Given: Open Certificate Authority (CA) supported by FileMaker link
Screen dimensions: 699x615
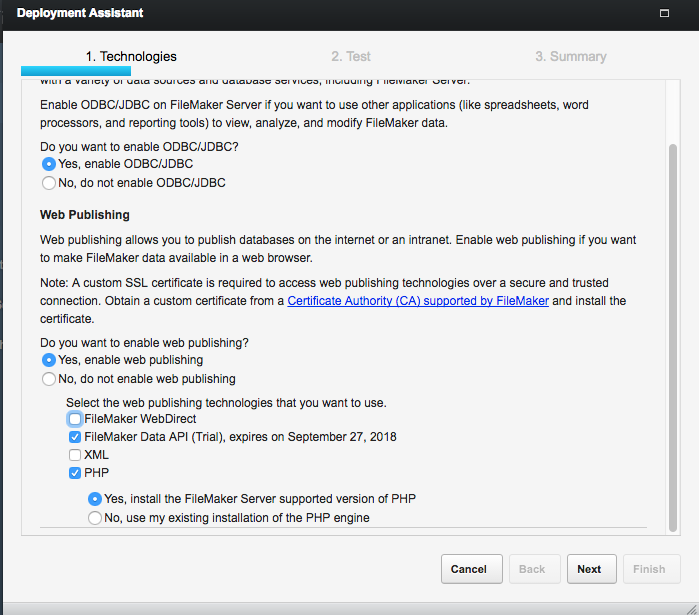Looking at the screenshot, I should pyautogui.click(x=418, y=301).
